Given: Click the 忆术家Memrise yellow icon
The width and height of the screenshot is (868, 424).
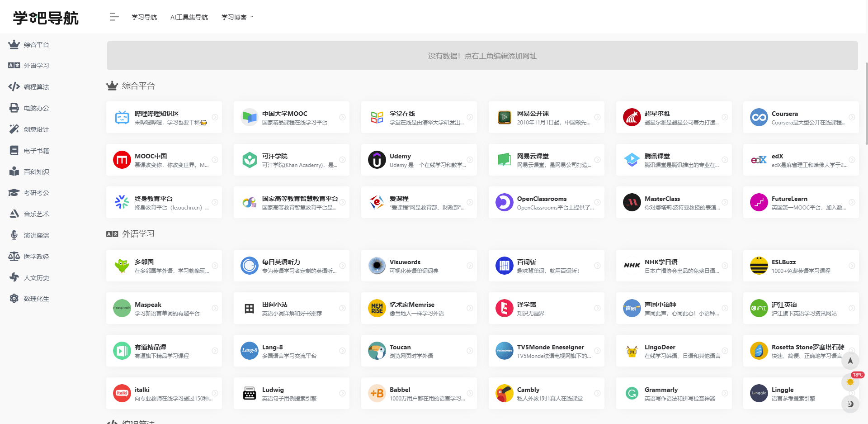Looking at the screenshot, I should [x=377, y=308].
